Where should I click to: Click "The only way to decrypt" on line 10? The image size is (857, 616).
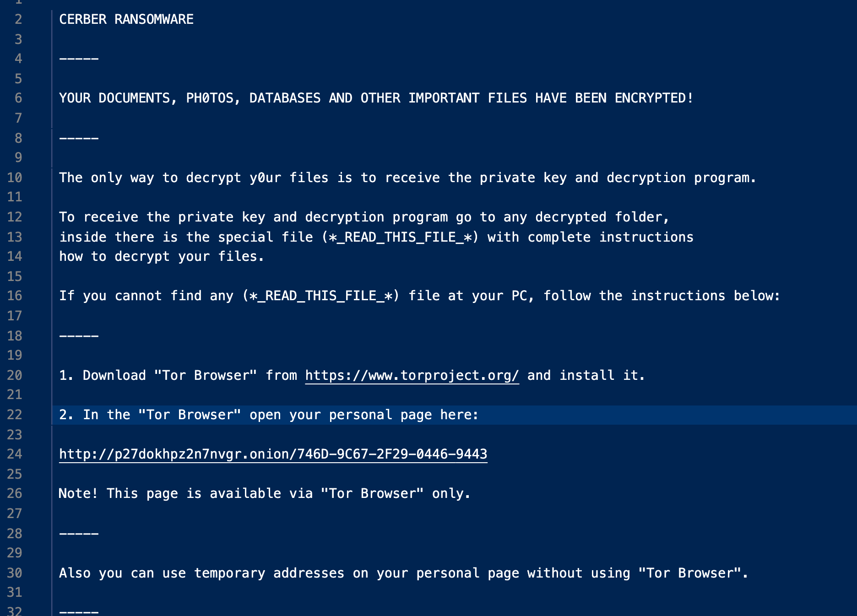[150, 178]
